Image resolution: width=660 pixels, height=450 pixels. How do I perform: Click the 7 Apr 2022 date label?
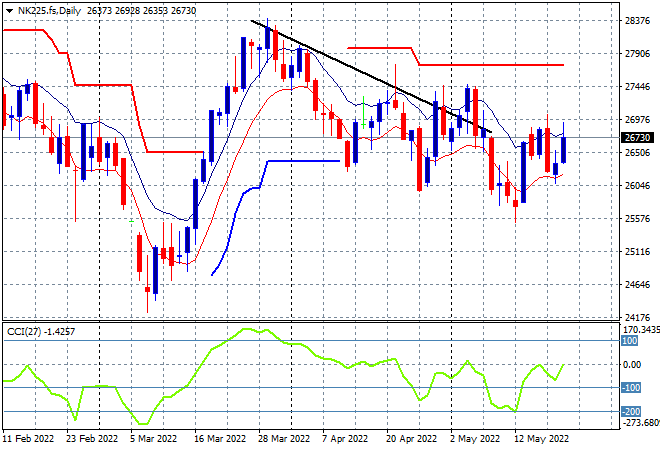(345, 439)
